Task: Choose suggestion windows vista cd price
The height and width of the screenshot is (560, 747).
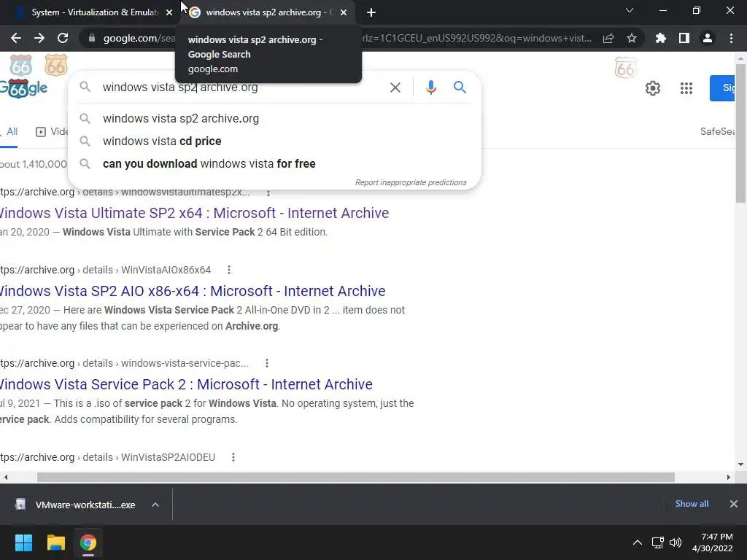Action: (274, 141)
